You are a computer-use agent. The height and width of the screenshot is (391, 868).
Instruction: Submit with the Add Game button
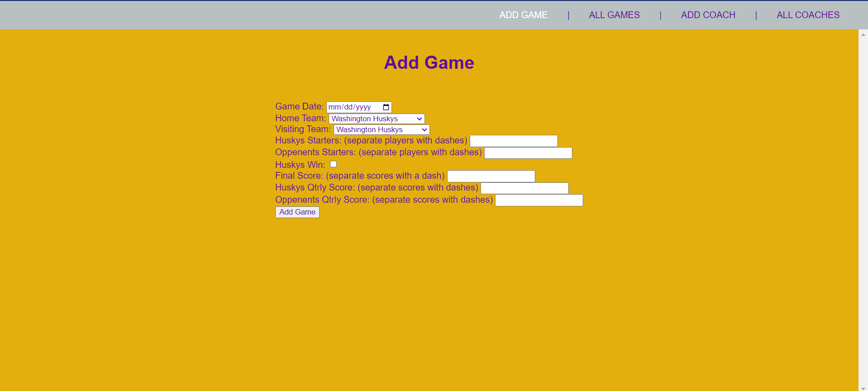[297, 212]
